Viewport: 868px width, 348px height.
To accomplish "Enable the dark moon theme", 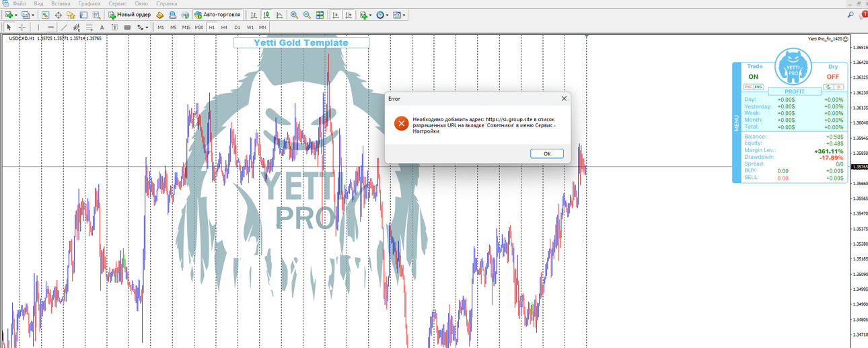I will coord(829,87).
